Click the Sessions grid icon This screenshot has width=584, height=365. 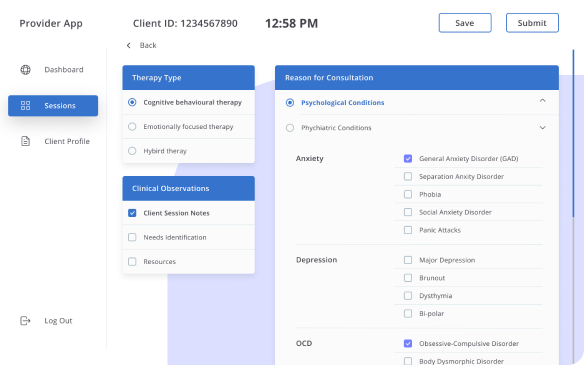point(25,105)
